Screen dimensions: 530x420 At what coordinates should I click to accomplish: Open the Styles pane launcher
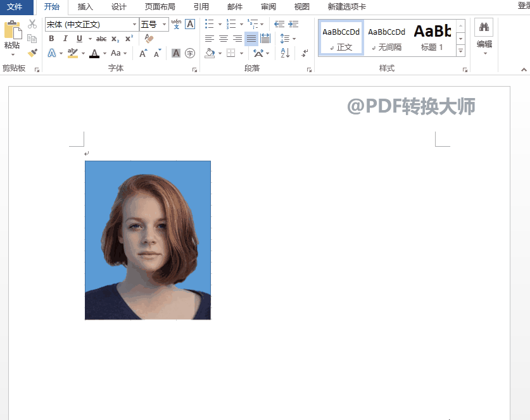coord(465,70)
